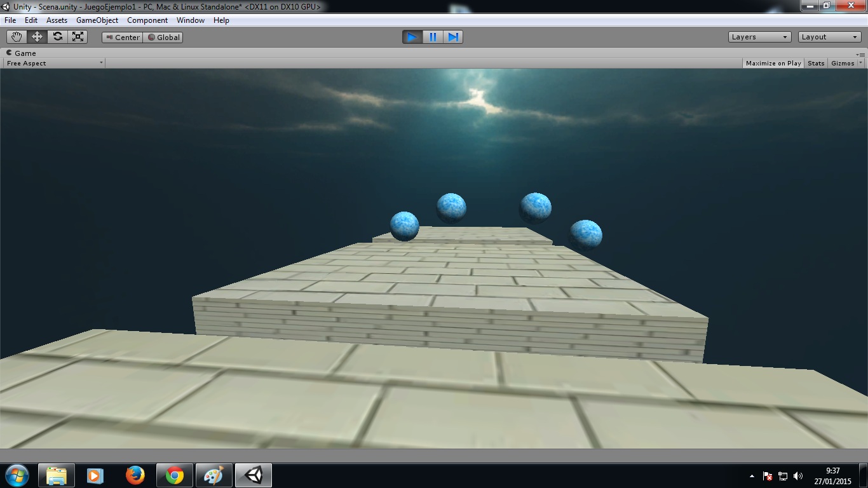Toggle Global handle rotation button
Viewport: 868px width, 488px height.
pyautogui.click(x=163, y=37)
